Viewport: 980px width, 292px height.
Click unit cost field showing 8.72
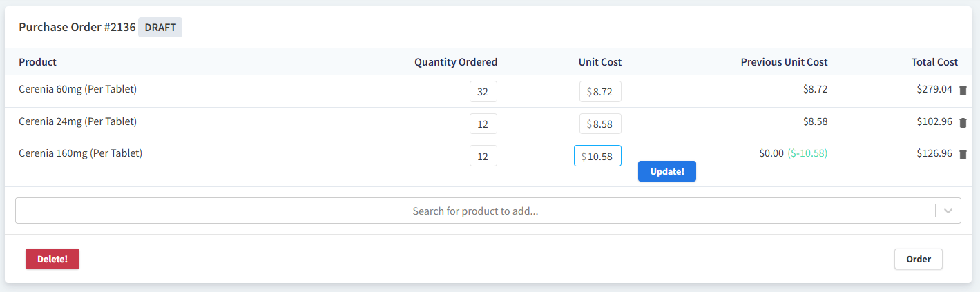coord(602,92)
